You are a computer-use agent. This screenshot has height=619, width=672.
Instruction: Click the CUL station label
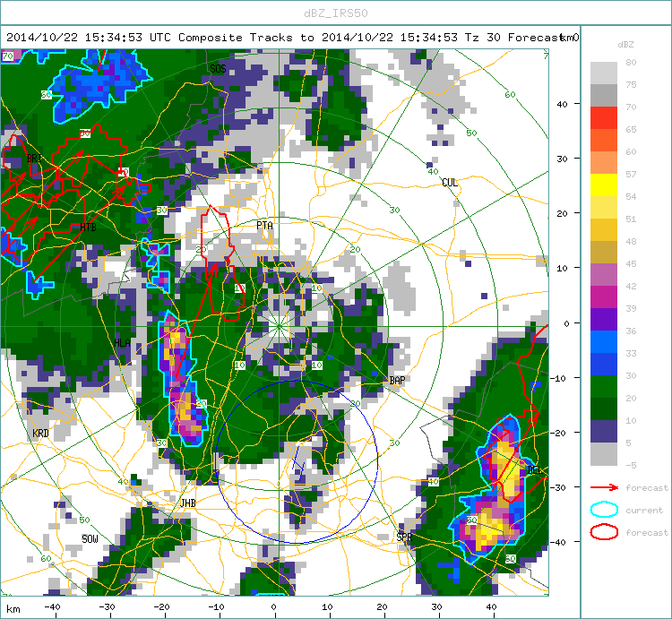coord(450,183)
